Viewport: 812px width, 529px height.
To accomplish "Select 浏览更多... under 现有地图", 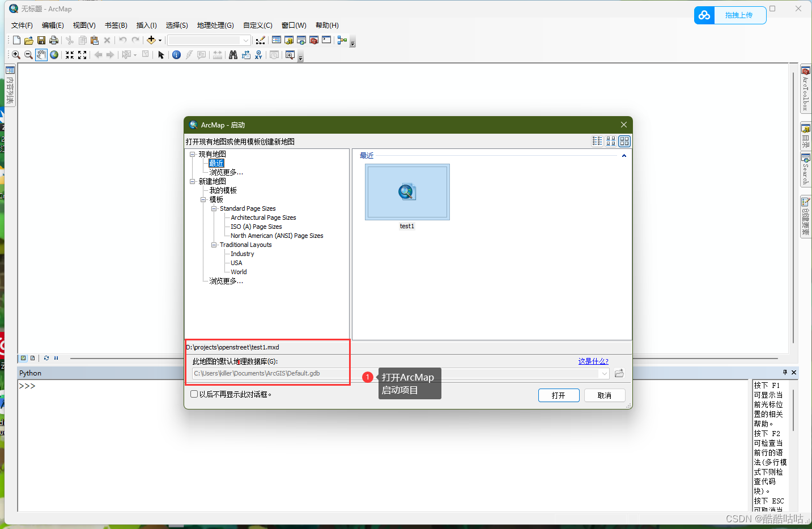I will click(226, 172).
